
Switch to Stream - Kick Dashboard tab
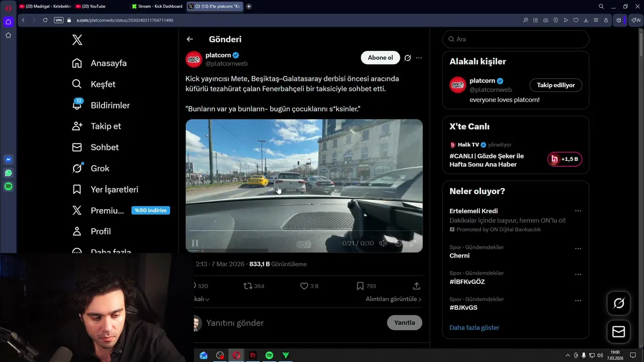pos(157,7)
